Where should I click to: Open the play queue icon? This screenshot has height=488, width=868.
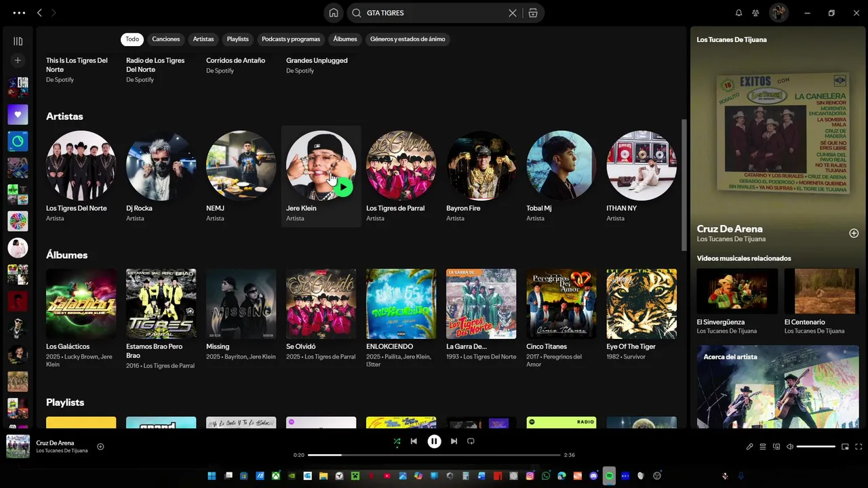763,447
